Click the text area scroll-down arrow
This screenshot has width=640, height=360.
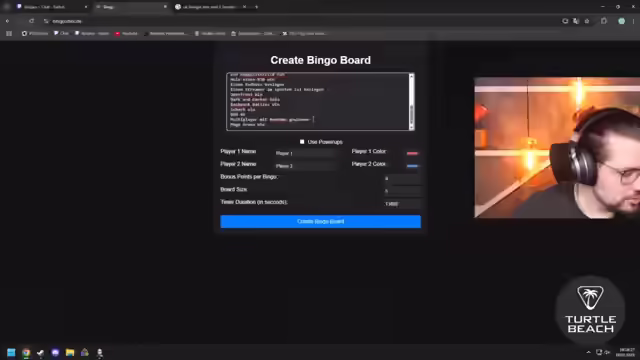(411, 128)
